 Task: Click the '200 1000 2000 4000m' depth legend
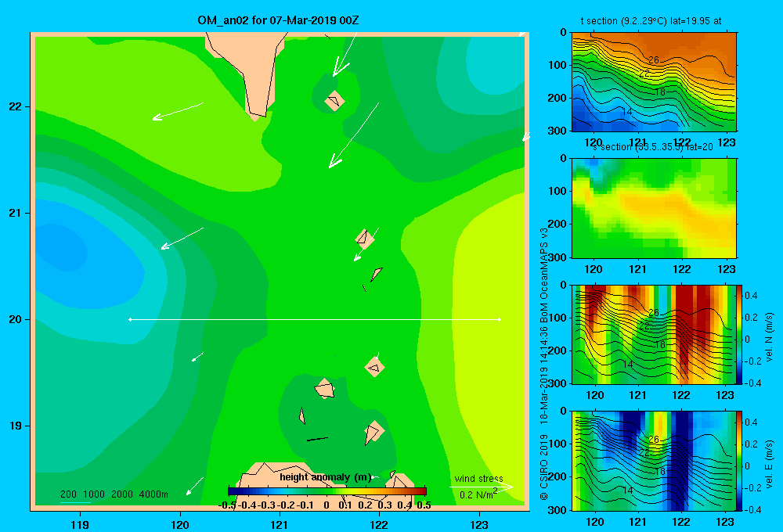(x=114, y=494)
